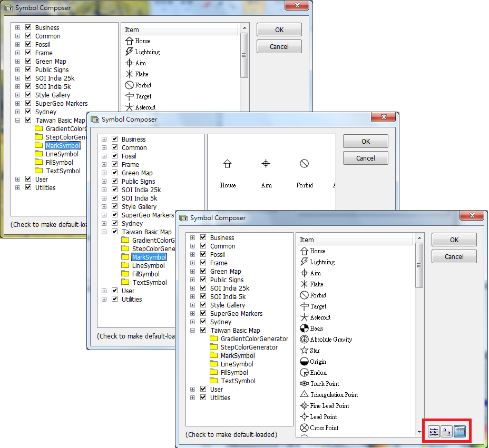The image size is (489, 448).
Task: Switch to list view icon in frontmost dialog
Action: click(x=434, y=432)
